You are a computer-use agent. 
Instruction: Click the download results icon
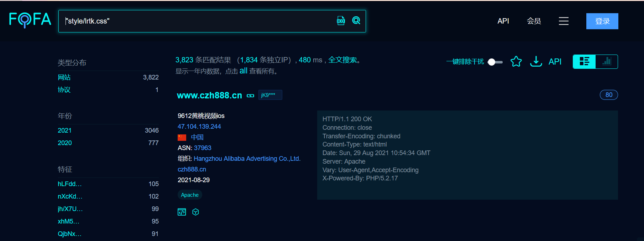(x=536, y=61)
